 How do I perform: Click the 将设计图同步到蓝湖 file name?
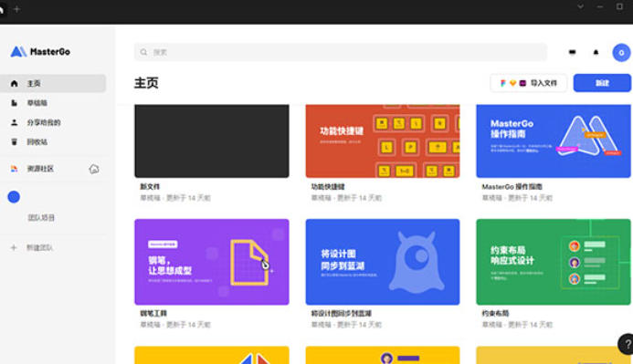click(341, 313)
